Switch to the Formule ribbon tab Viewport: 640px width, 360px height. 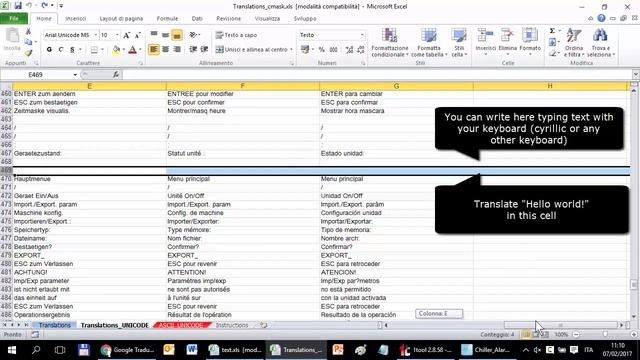click(x=167, y=18)
